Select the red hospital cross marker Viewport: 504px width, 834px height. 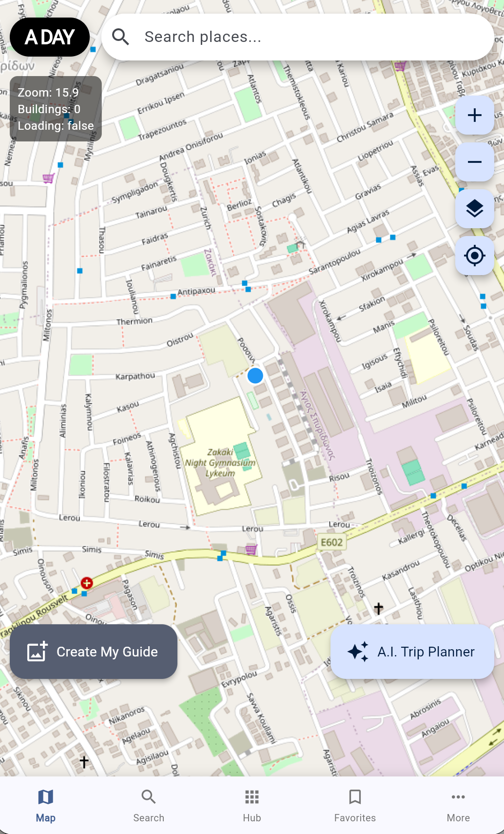click(x=87, y=582)
